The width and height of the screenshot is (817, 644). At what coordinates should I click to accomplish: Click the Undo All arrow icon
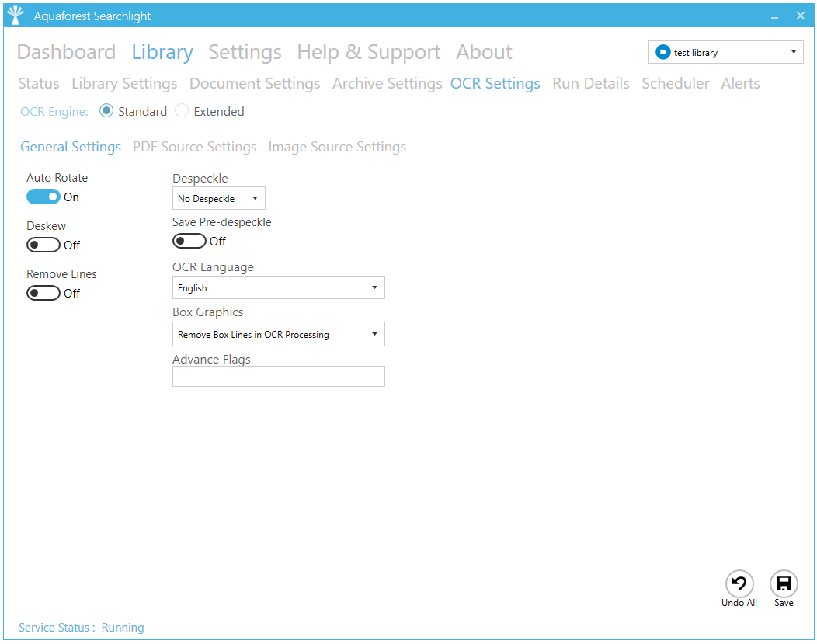(739, 584)
